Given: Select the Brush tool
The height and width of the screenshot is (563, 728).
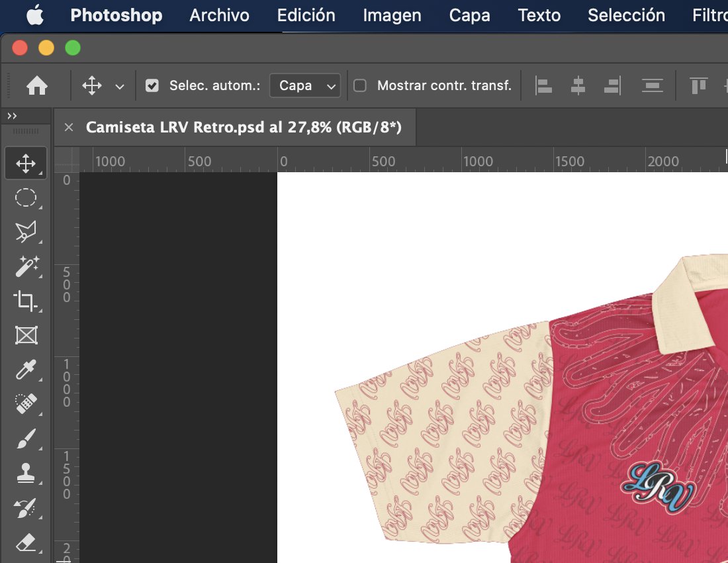Looking at the screenshot, I should [26, 438].
